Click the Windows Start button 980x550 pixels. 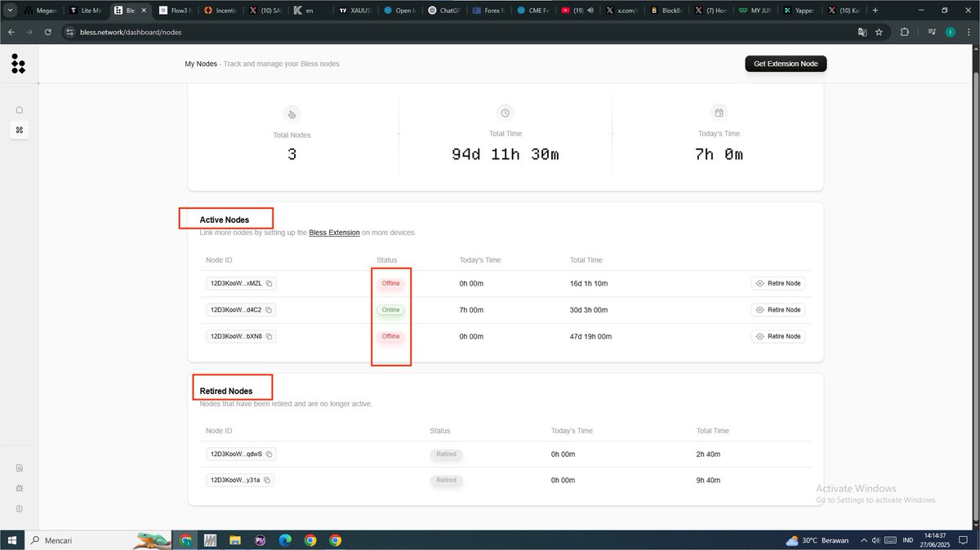coord(12,540)
